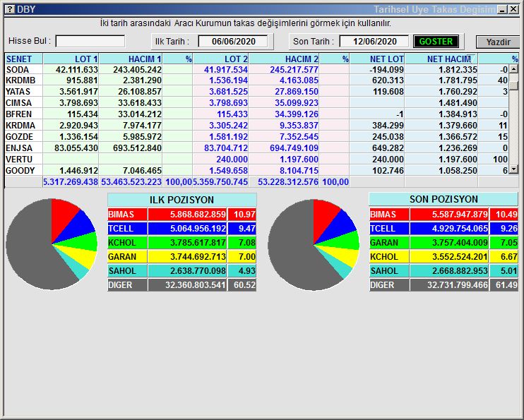Viewport: 524px width, 420px height.
Task: Click DIGER value 32.731.799.466
Action: coord(449,285)
